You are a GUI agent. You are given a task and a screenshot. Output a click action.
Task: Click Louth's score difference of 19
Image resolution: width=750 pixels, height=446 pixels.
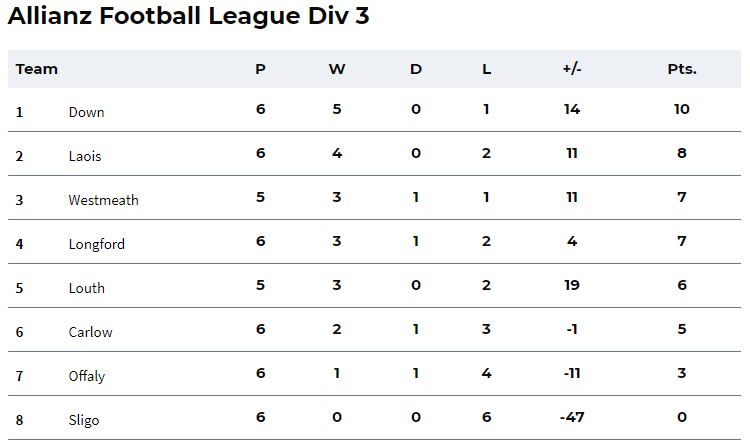click(572, 285)
